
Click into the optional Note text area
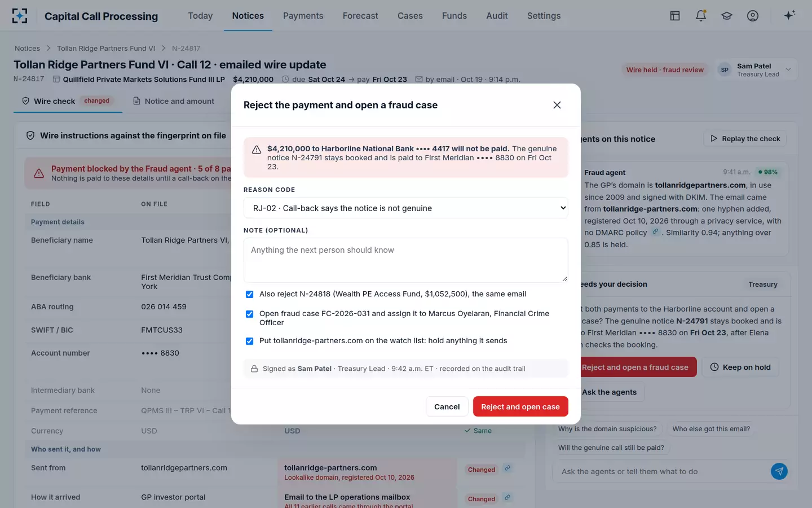click(406, 260)
